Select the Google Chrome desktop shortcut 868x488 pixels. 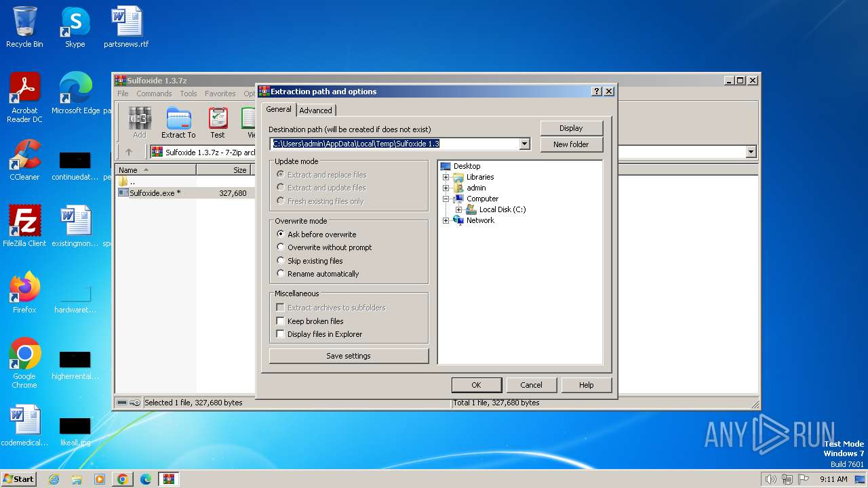tap(24, 363)
